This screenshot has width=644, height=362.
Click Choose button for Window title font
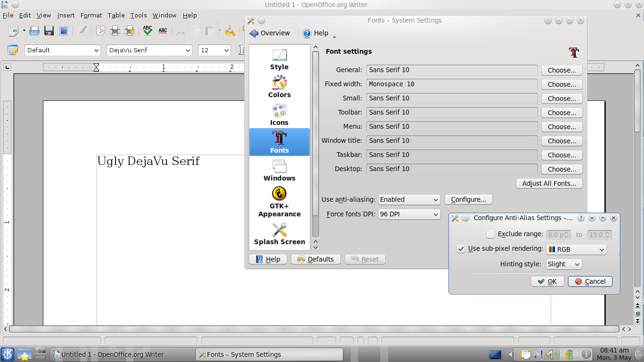tap(561, 141)
